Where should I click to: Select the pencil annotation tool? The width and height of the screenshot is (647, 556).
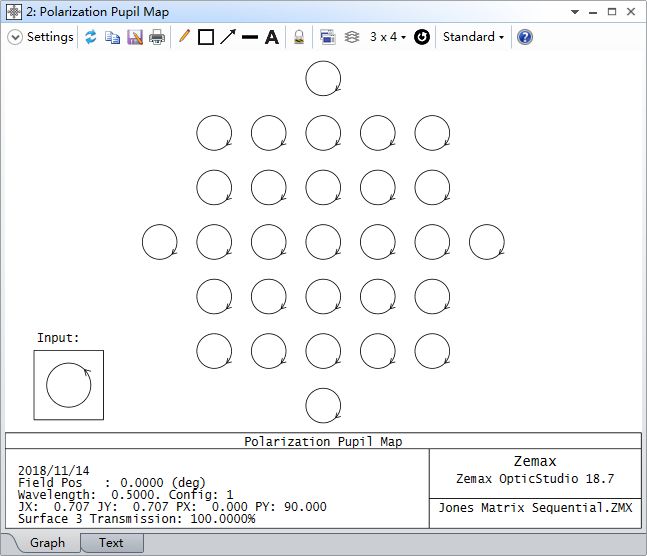pos(184,37)
